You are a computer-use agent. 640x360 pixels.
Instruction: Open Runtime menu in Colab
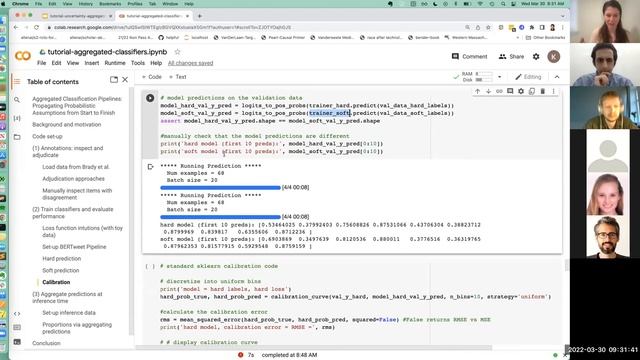115,63
